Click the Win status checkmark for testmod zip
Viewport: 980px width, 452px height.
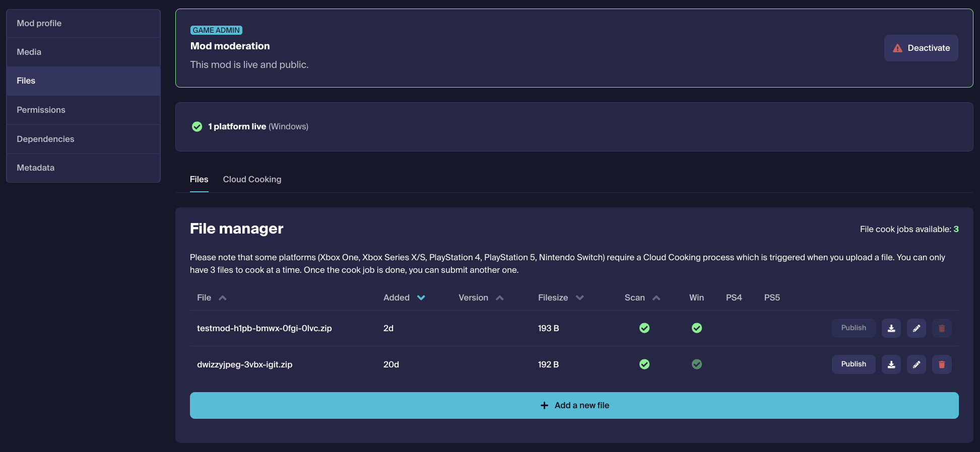point(697,328)
